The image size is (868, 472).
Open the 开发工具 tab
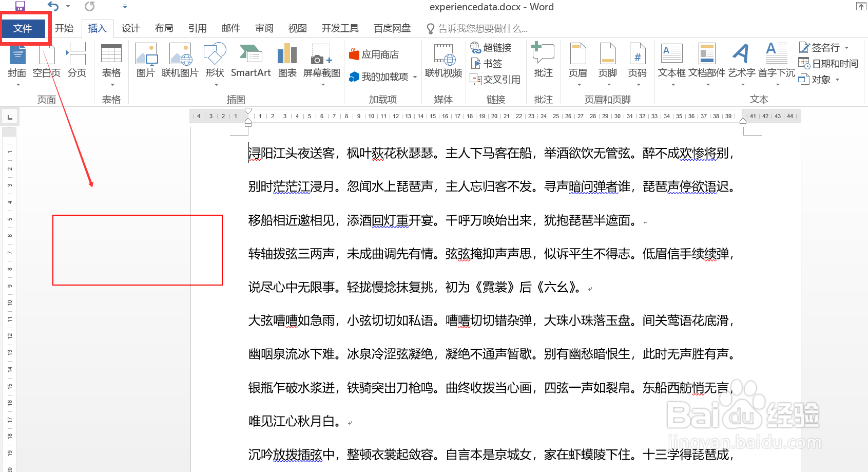(x=340, y=28)
